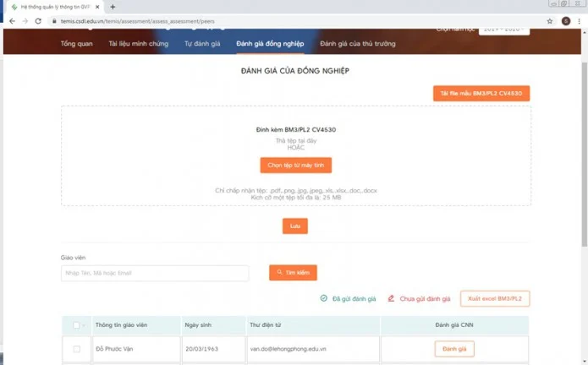Viewport: 588px width, 365px height.
Task: Check the box for Đỗ Phước Vạn
Action: coord(76,349)
